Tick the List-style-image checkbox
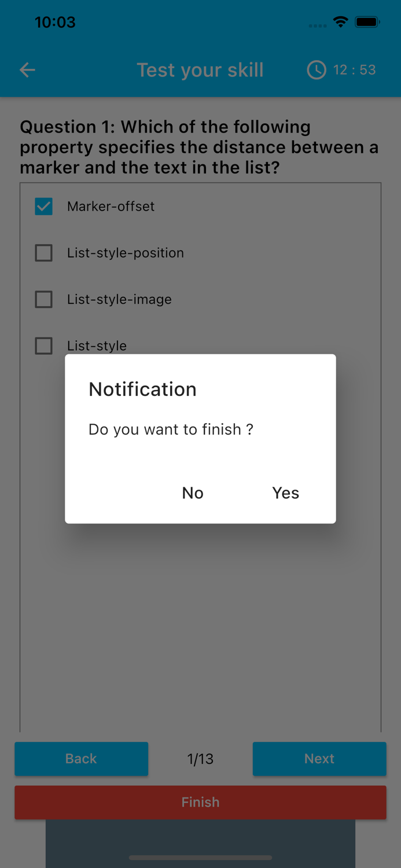Screen dimensions: 401x868 click(x=44, y=299)
